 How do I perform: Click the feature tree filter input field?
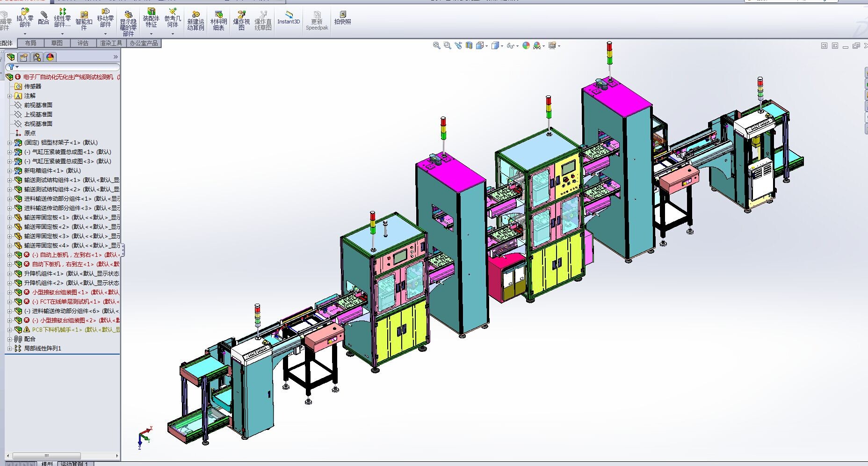point(63,67)
